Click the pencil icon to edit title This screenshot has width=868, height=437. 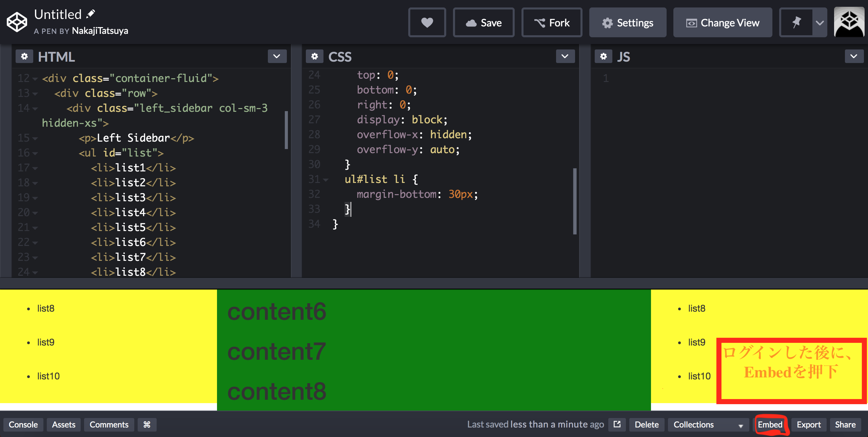tap(91, 14)
